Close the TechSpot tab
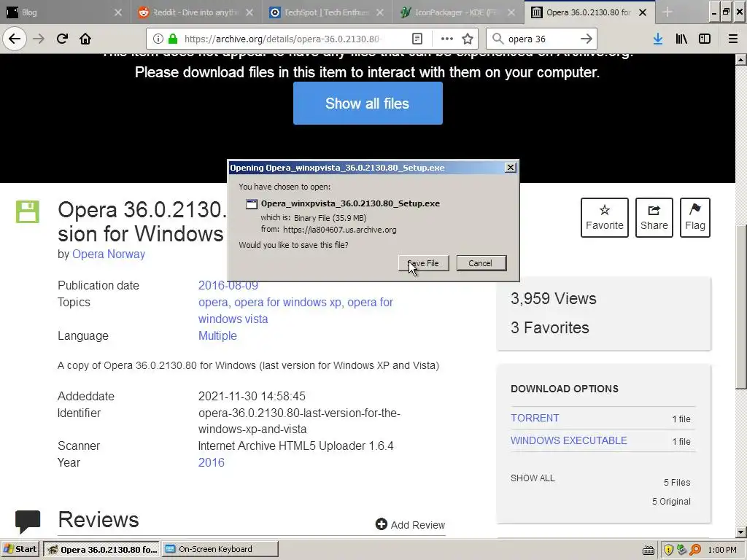Screen dimensions: 747x560 [x=379, y=12]
